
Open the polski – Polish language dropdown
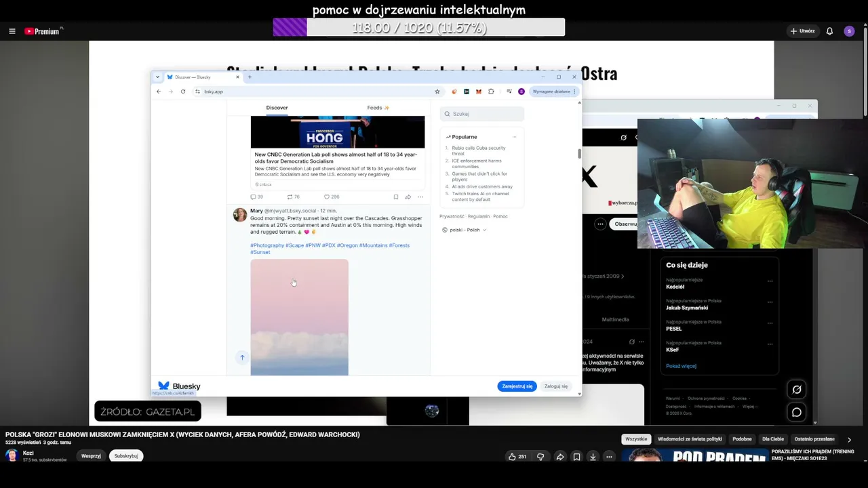(464, 230)
